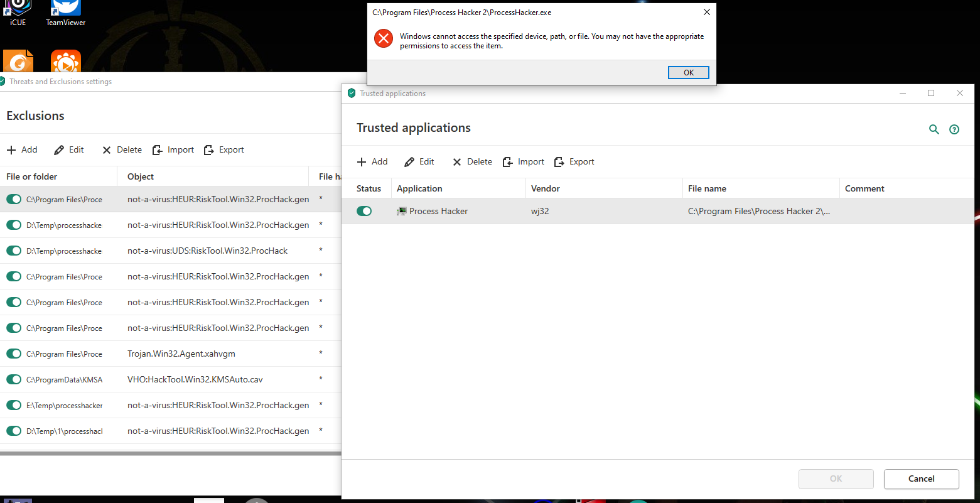Select the orange sun play-button desktop icon

click(x=66, y=62)
